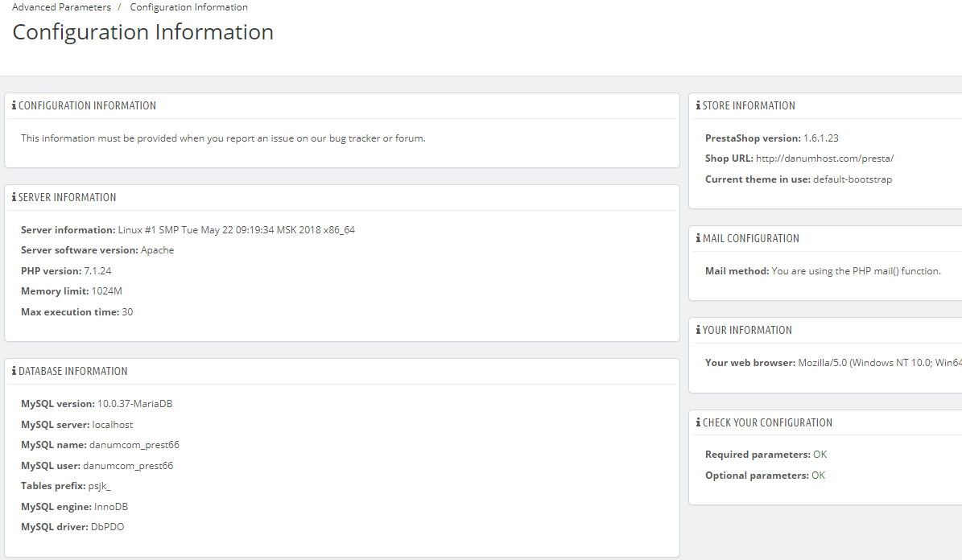Select the Configuration Information breadcrumb item
Viewport: 962px width, 560px height.
188,7
